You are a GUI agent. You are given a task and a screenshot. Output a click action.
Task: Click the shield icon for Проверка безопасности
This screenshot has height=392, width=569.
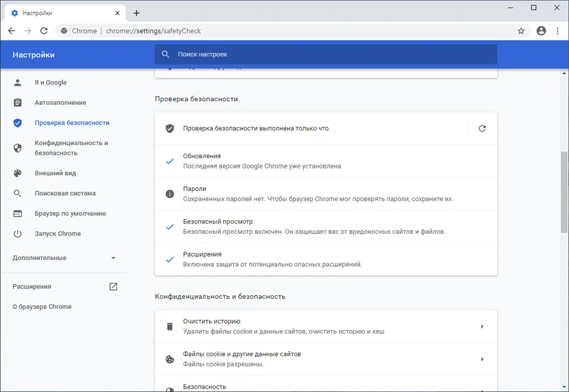(16, 122)
